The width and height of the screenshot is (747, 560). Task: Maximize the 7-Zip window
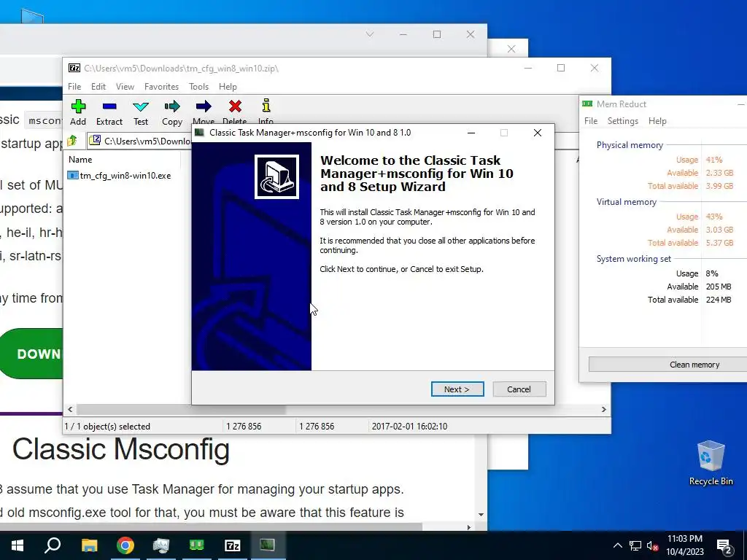pos(561,68)
